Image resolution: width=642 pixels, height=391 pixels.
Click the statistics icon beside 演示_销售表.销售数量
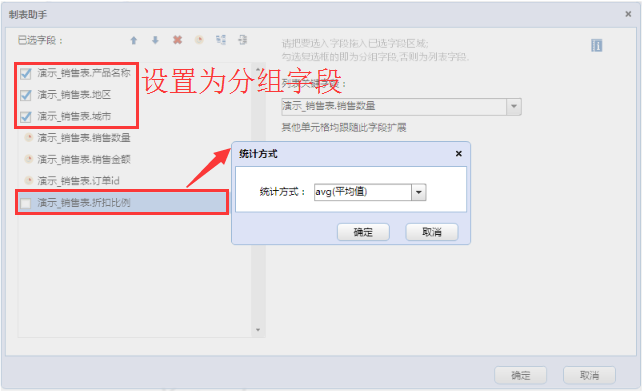29,138
